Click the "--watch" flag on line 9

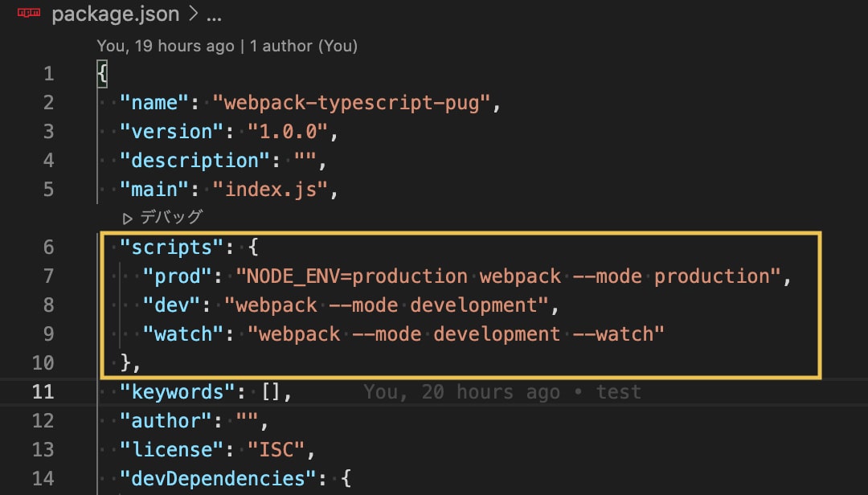(x=613, y=333)
